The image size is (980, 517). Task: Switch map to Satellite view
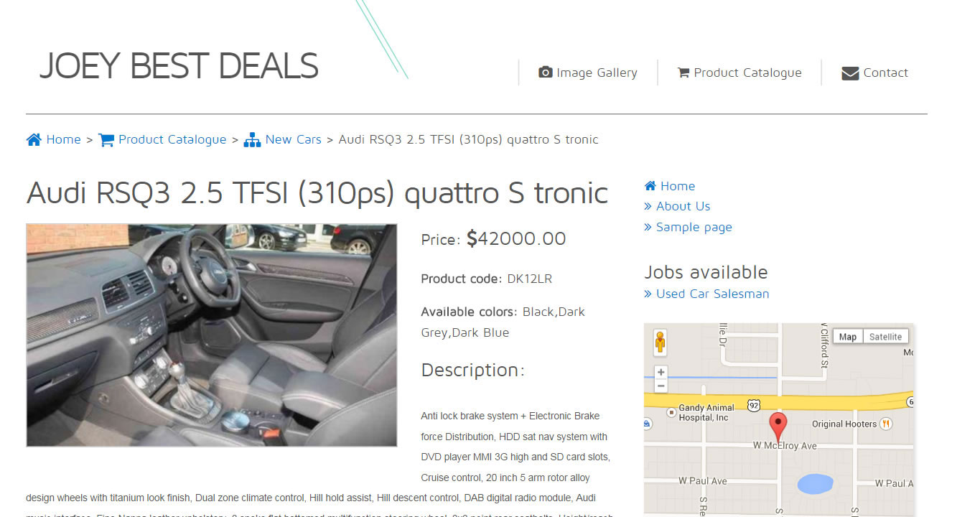pos(885,337)
